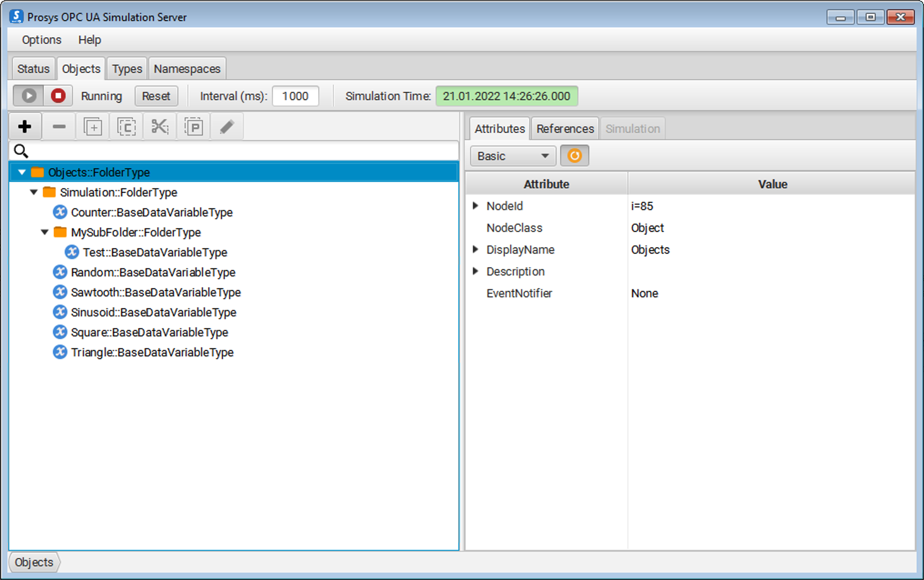Screen dimensions: 924x580
Task: Click the pencil edit icon
Action: coord(227,127)
